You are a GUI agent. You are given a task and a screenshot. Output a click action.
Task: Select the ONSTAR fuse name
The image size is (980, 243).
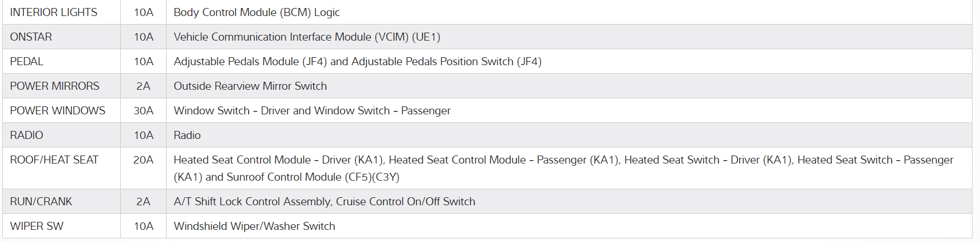click(31, 37)
